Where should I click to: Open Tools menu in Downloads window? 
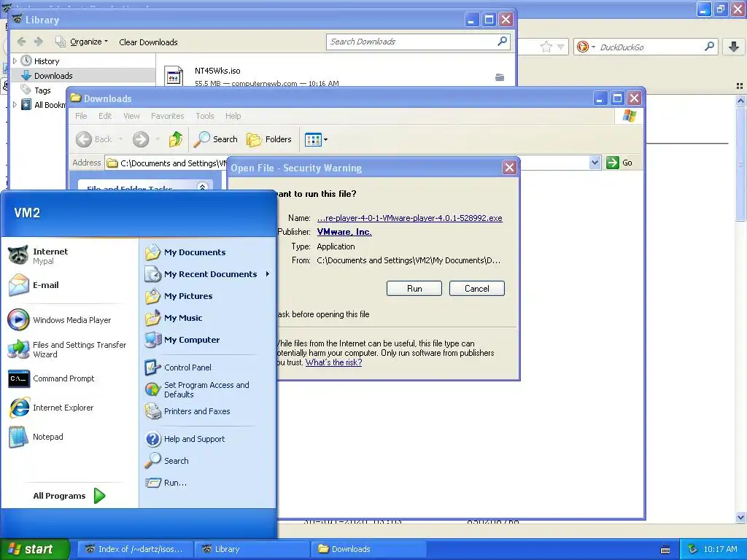(x=205, y=116)
